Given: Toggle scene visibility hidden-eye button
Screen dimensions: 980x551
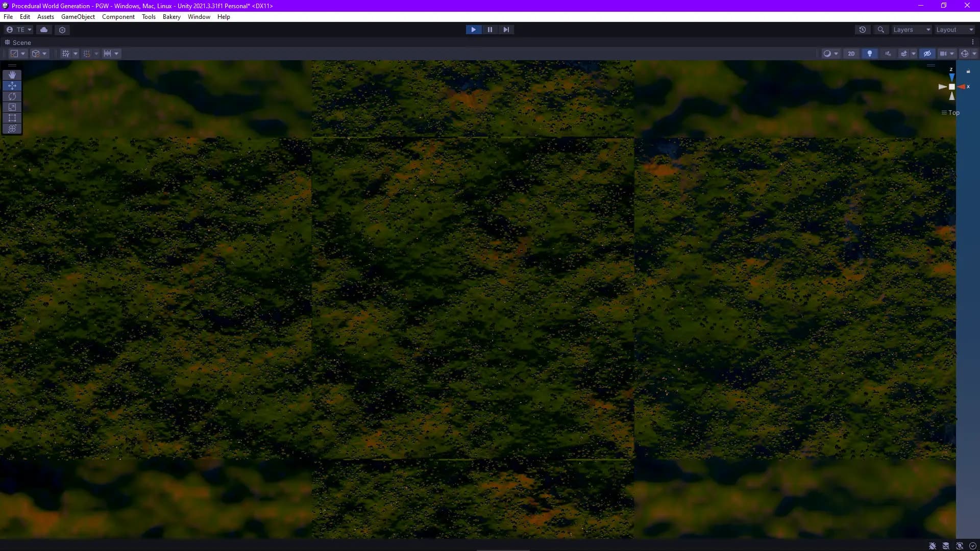Looking at the screenshot, I should [927, 54].
